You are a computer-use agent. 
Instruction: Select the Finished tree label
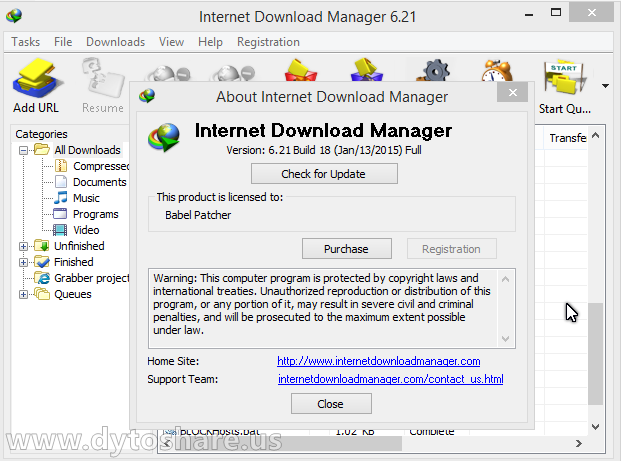click(x=74, y=262)
